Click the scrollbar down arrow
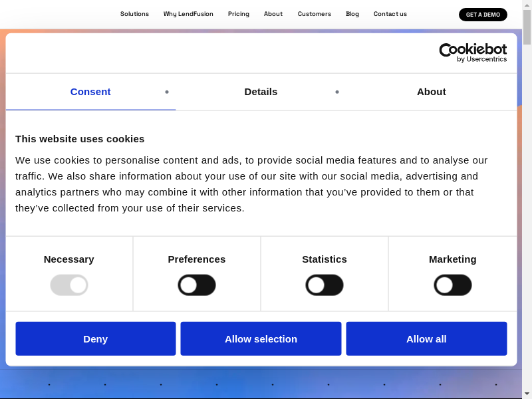This screenshot has width=532, height=399. click(527, 393)
